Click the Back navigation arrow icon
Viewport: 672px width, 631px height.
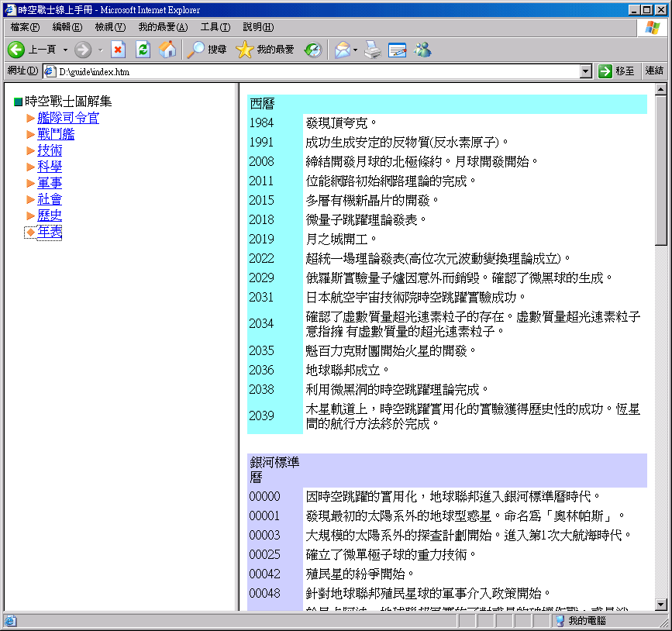pos(17,50)
